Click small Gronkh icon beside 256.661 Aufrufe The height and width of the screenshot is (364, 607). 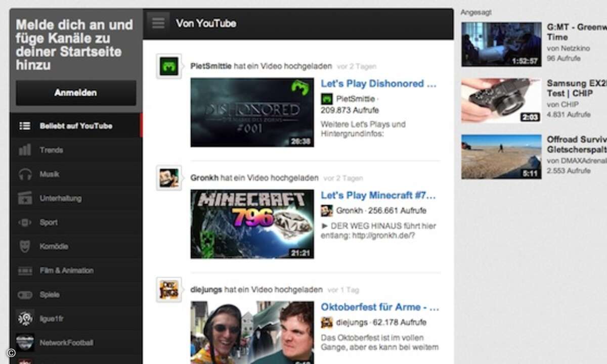[x=327, y=211]
